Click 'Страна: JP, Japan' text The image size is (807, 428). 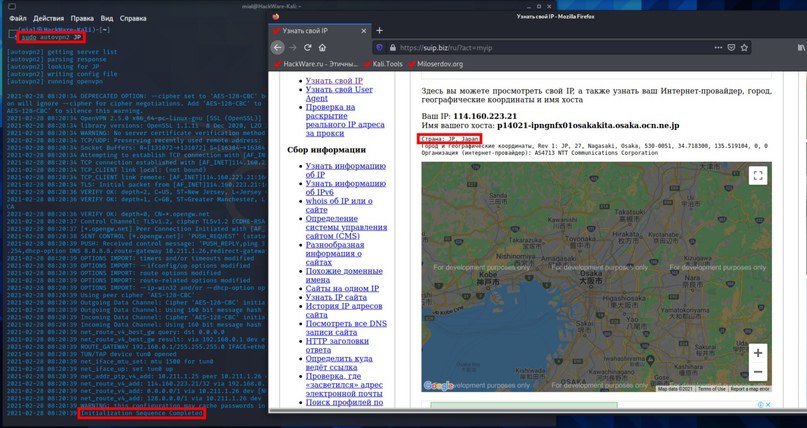450,139
